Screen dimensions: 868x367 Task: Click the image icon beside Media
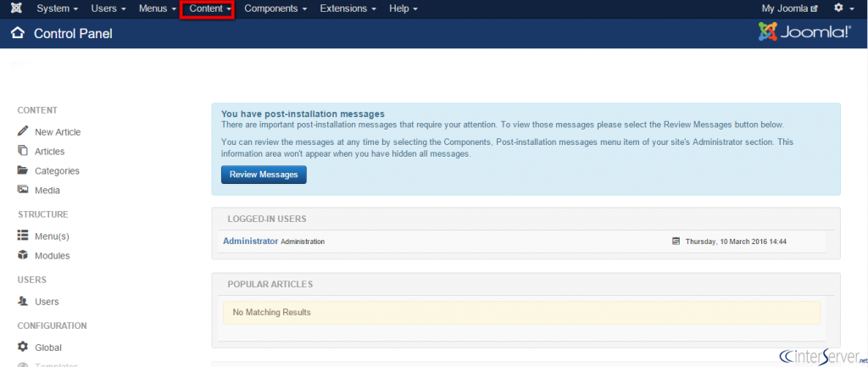(23, 189)
